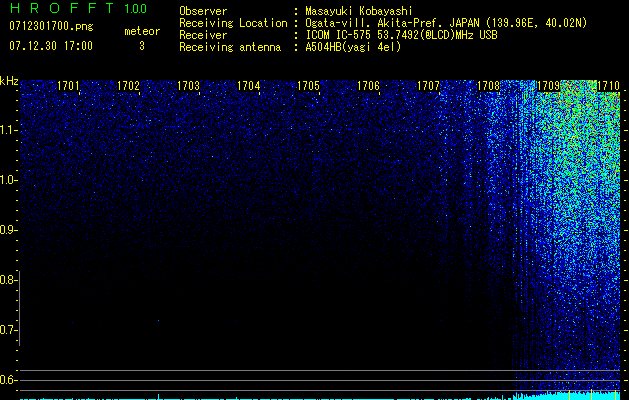
Task: Click the 1708 time marker
Action: click(488, 86)
